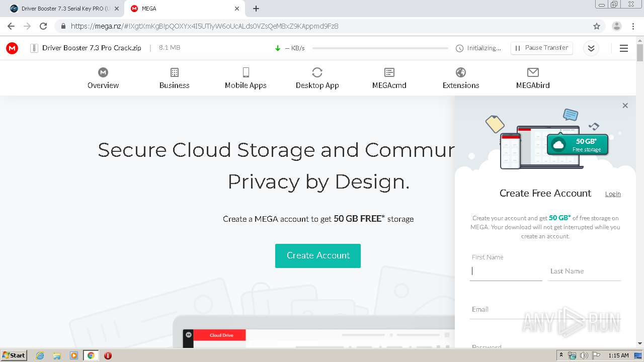The height and width of the screenshot is (362, 644).
Task: Open a new browser tab
Action: (256, 9)
